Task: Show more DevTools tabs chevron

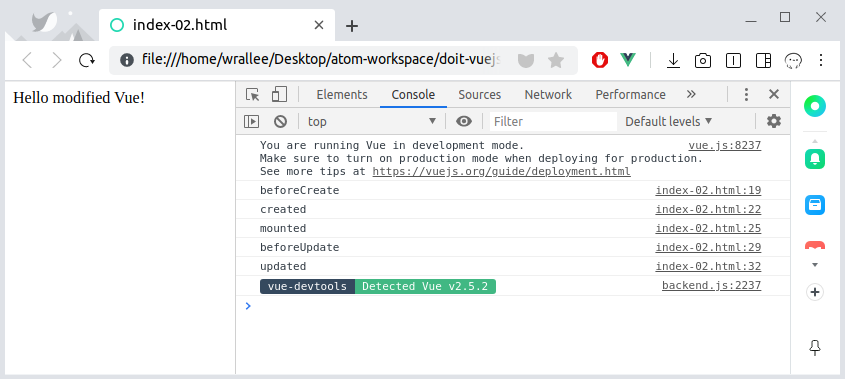Action: point(691,94)
